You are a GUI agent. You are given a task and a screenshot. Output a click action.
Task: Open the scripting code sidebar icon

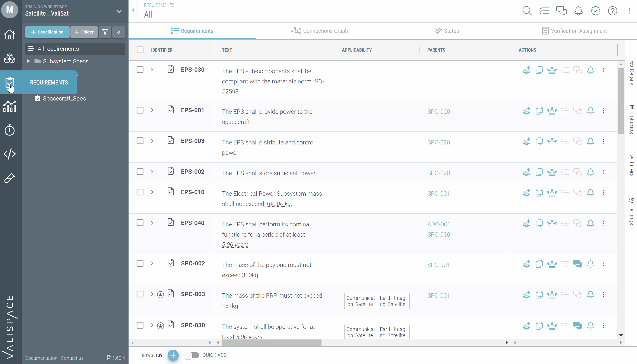point(10,154)
